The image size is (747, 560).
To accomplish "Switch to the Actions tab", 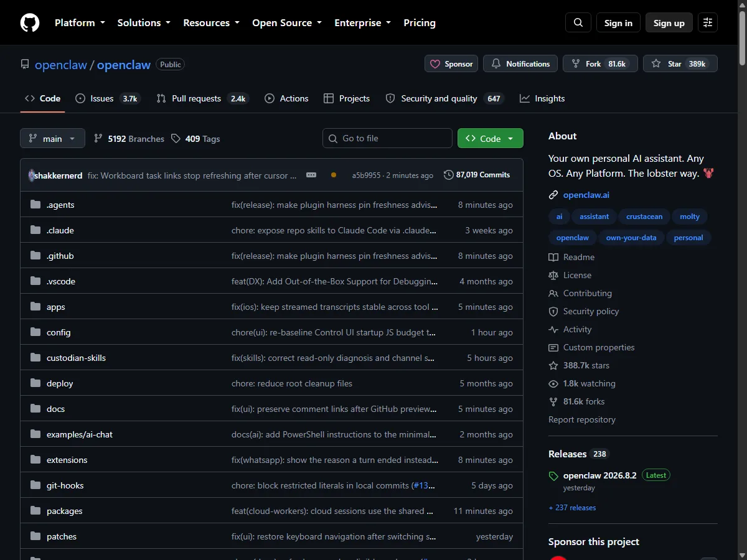I will point(286,98).
